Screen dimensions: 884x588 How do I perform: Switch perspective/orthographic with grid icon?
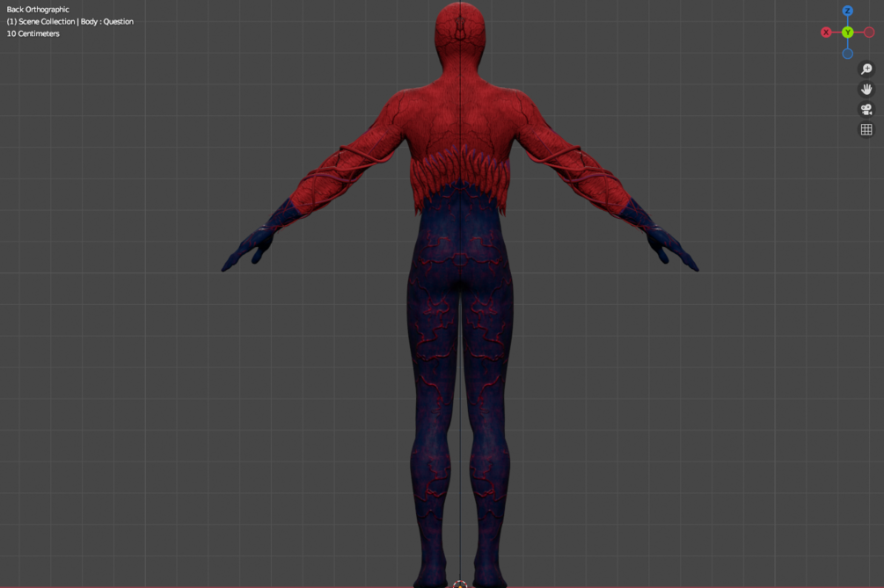pos(866,129)
